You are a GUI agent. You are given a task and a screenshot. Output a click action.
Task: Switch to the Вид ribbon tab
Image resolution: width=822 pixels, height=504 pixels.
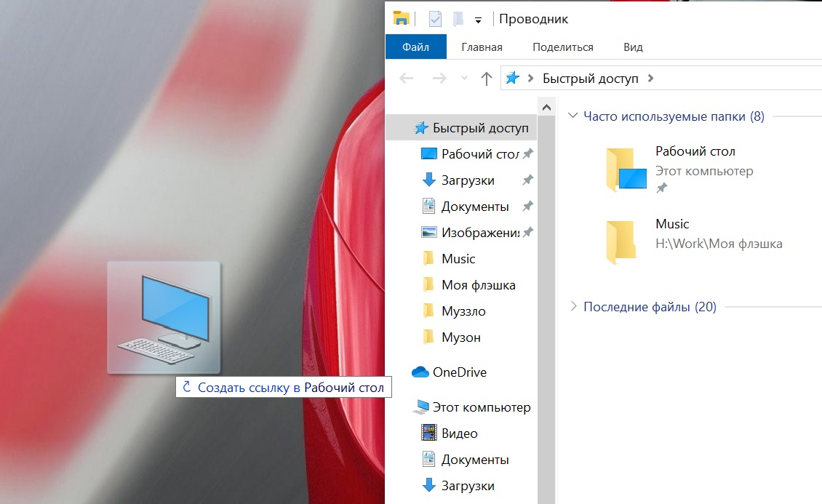click(633, 47)
